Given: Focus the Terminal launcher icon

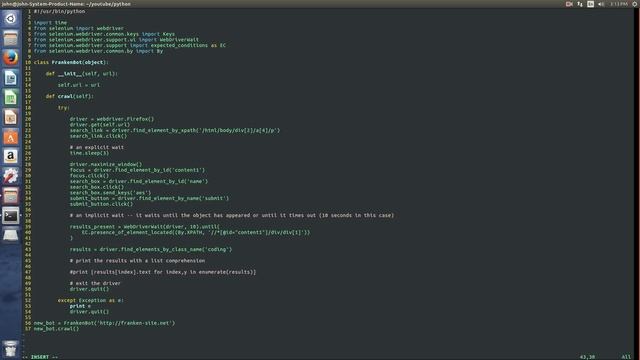Looking at the screenshot, I should 11,216.
